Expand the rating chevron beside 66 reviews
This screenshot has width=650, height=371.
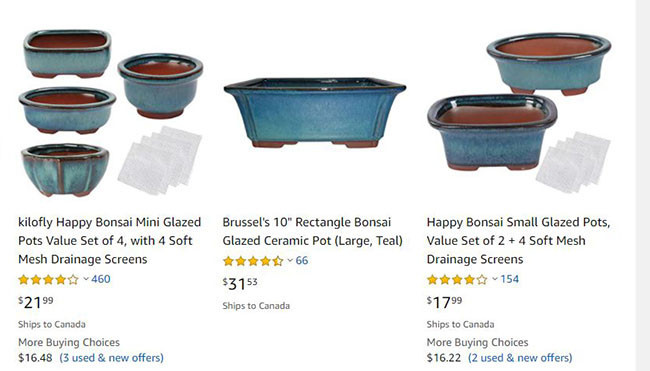(291, 260)
